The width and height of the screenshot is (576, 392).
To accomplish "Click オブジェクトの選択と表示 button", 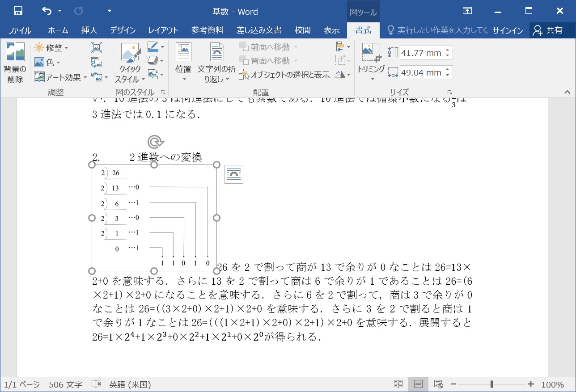I will (284, 75).
